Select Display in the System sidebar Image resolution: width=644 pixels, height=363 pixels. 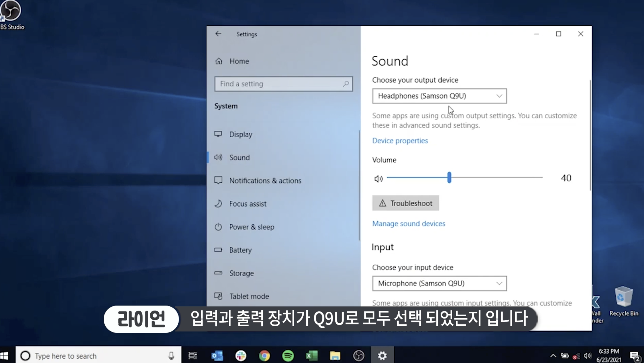[x=240, y=135]
